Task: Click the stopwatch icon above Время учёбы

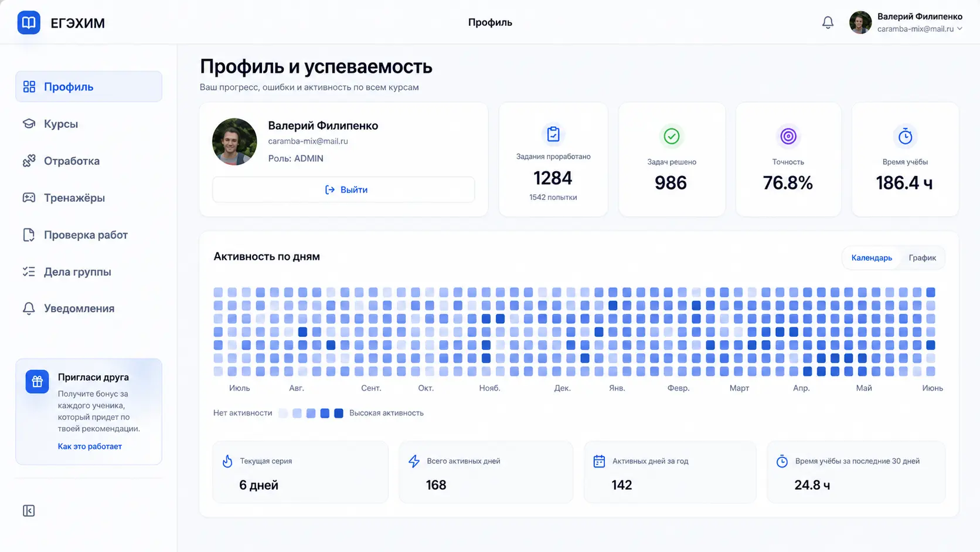Action: tap(906, 136)
